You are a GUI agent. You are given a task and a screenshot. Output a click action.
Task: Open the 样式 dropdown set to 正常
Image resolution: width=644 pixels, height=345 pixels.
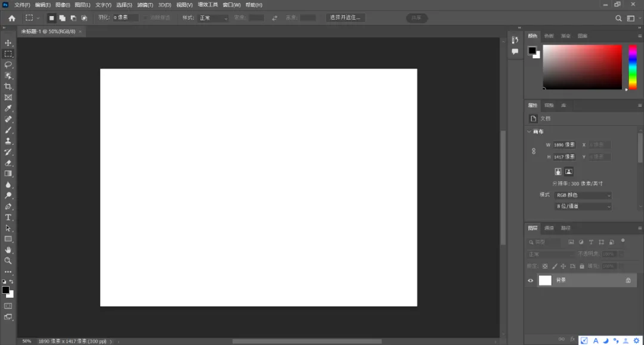click(213, 18)
